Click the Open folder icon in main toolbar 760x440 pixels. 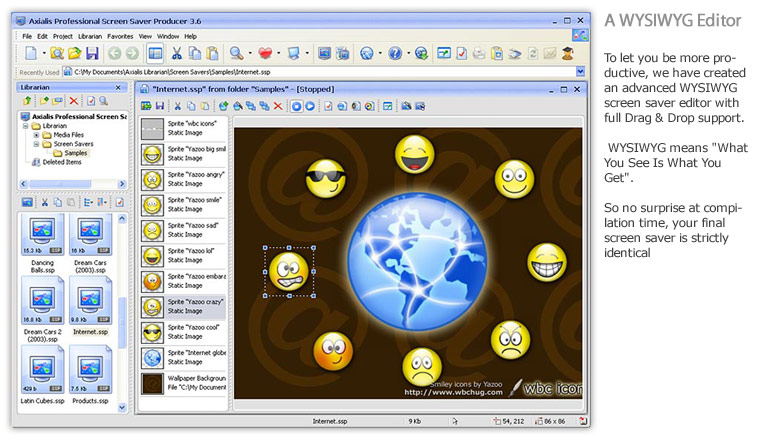(74, 53)
